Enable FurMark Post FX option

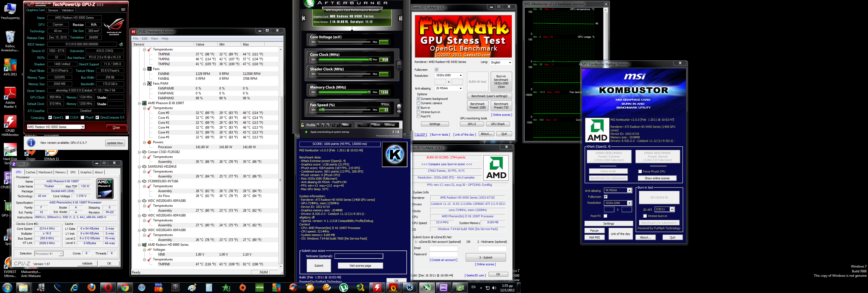click(x=419, y=116)
